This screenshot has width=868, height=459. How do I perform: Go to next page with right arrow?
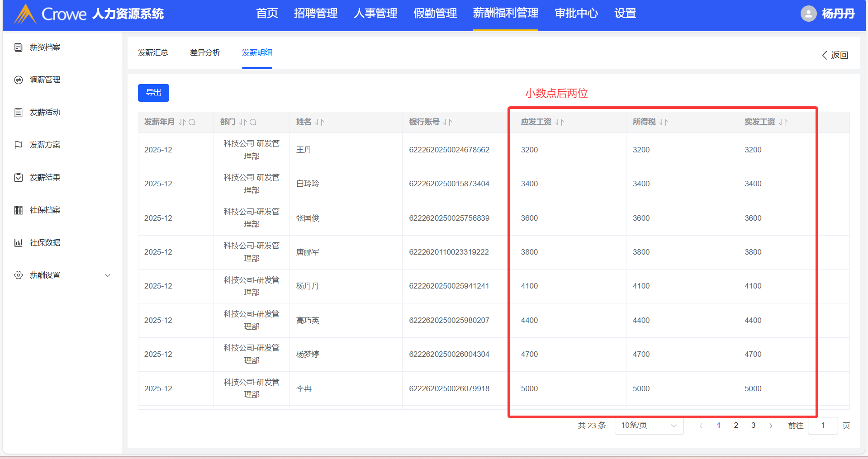click(x=771, y=426)
